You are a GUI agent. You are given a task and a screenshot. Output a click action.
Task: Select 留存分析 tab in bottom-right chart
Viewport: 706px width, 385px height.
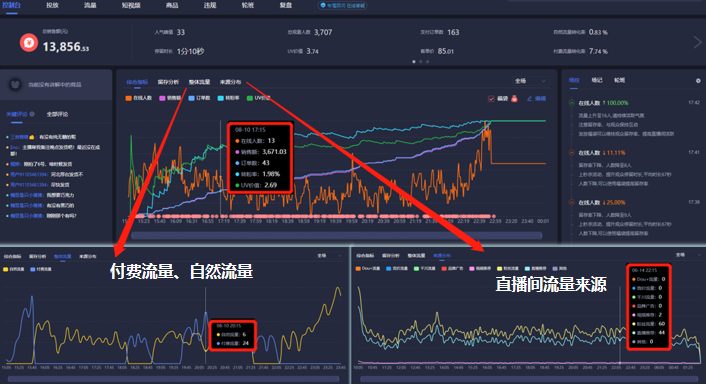coord(391,255)
